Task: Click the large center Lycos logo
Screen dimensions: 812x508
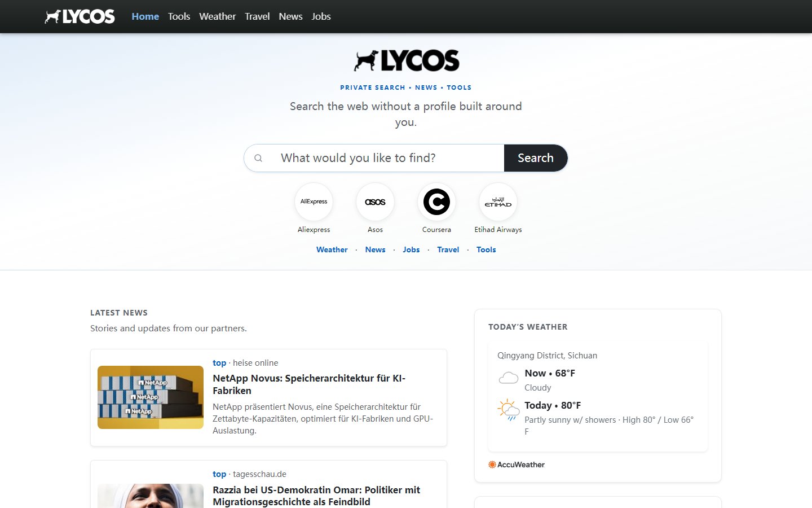Action: pyautogui.click(x=407, y=60)
